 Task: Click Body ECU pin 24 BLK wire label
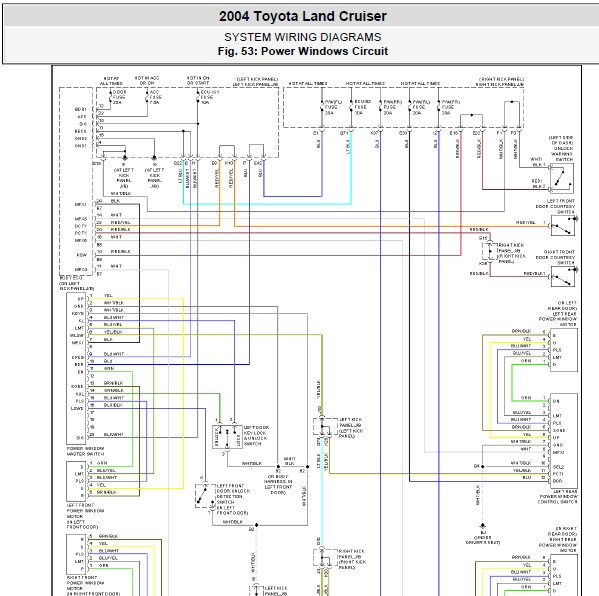pyautogui.click(x=115, y=201)
